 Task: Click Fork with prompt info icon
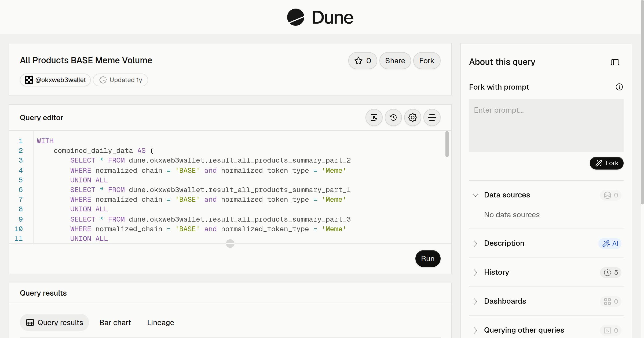coord(619,87)
